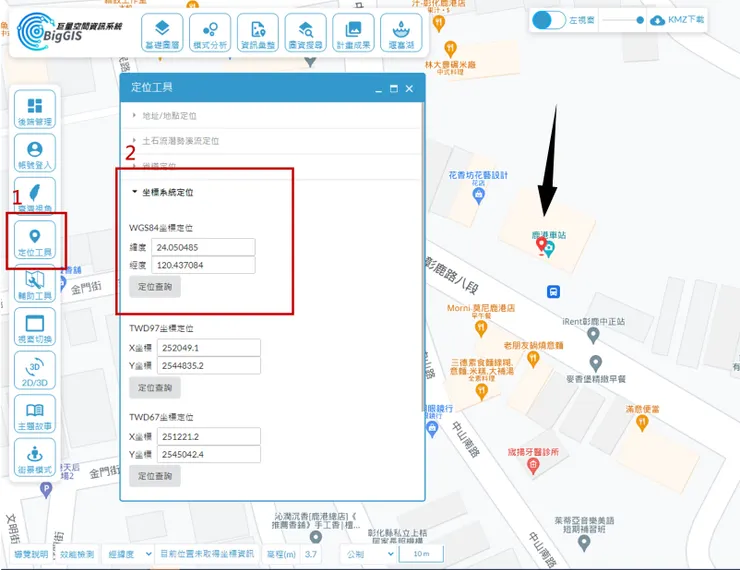Click the TWD67 Y坐標 input field
The height and width of the screenshot is (570, 740).
[x=209, y=454]
